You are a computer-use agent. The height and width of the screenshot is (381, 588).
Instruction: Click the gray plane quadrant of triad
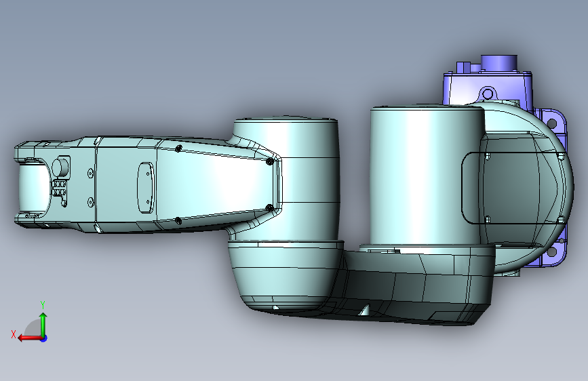[x=33, y=327]
